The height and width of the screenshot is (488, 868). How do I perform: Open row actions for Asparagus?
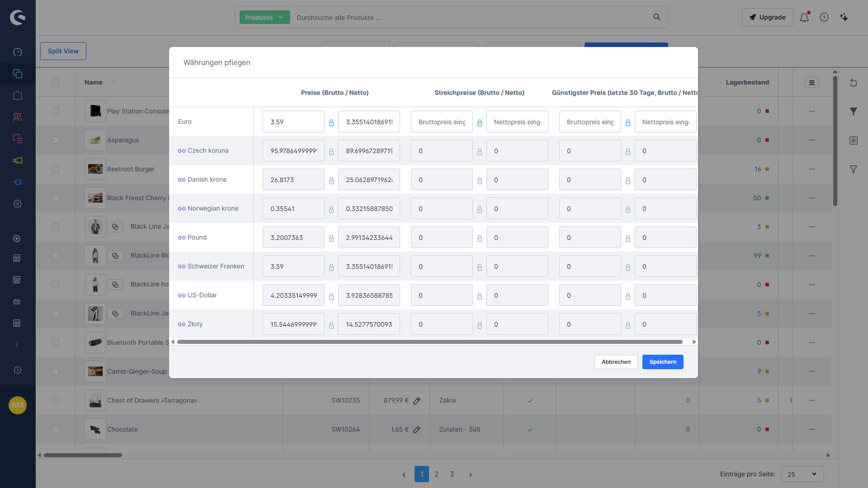click(x=812, y=140)
